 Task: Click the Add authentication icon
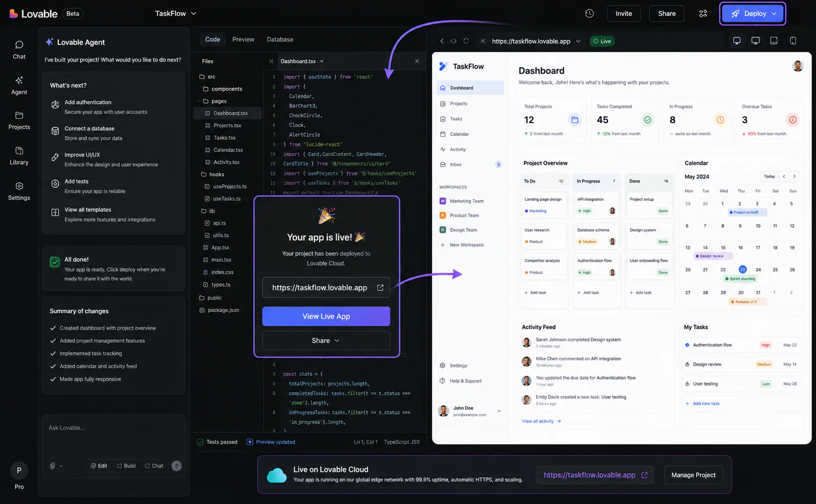point(55,105)
